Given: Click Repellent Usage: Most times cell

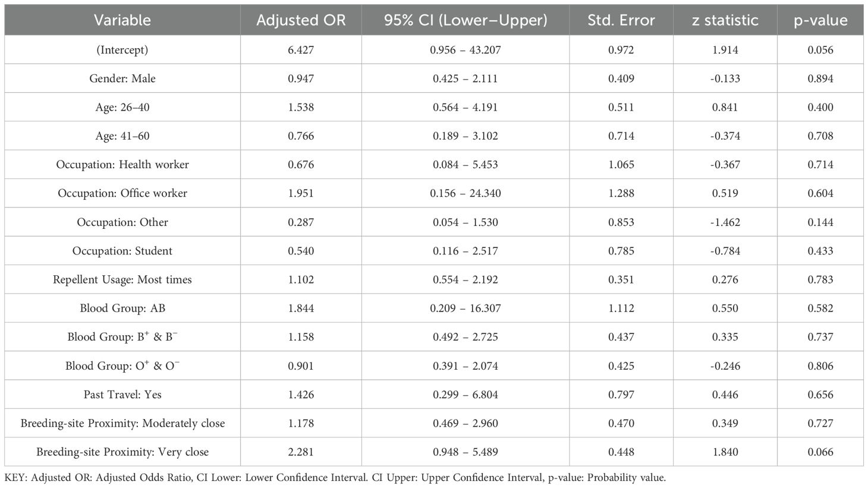Looking at the screenshot, I should pos(122,279).
